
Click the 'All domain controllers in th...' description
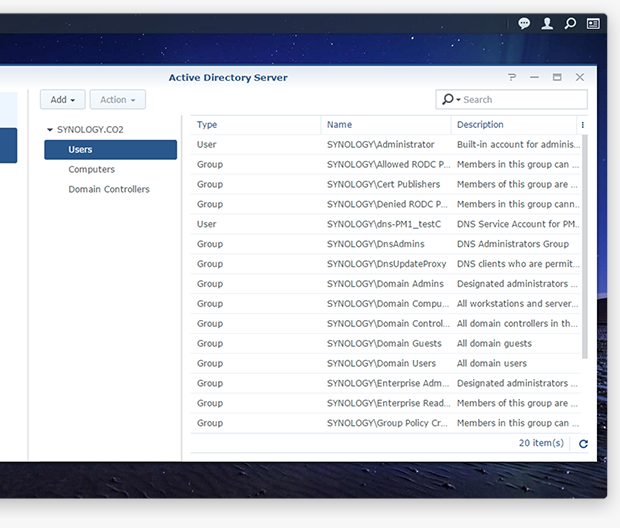[517, 324]
